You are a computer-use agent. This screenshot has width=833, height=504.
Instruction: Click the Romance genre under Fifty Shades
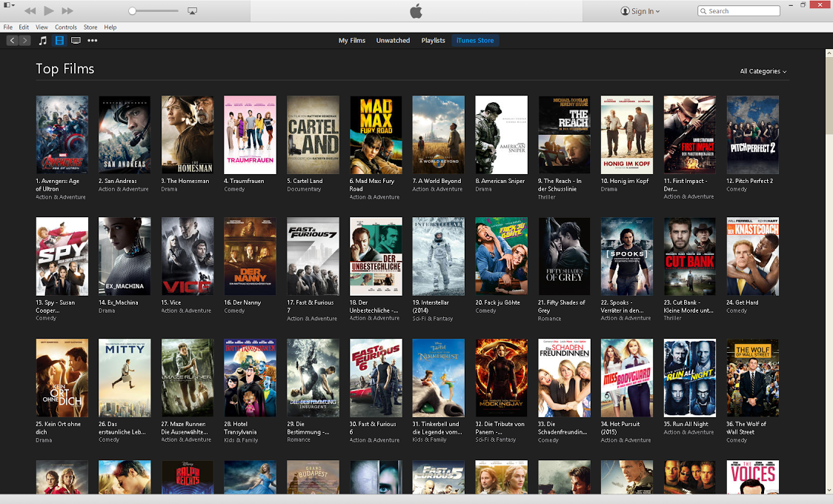[549, 319]
